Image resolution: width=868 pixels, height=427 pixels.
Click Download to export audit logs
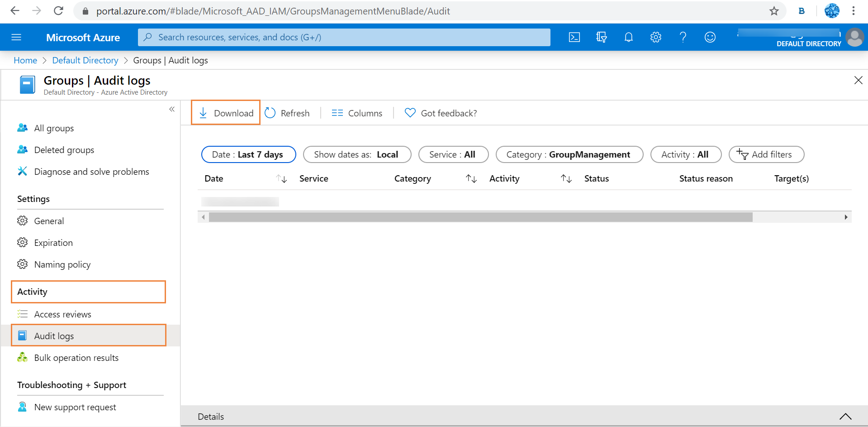[225, 113]
